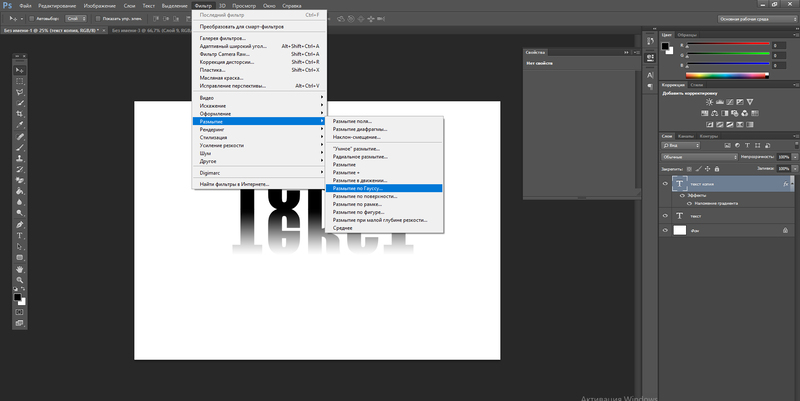This screenshot has width=800, height=401.
Task: Select the Move tool in the toolbox
Action: coord(18,68)
